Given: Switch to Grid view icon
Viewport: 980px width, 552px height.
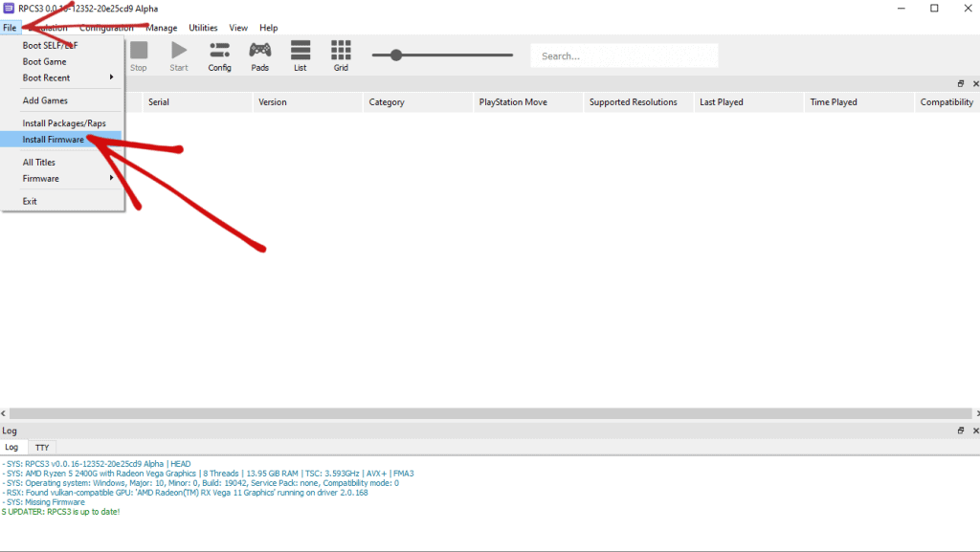Looking at the screenshot, I should pyautogui.click(x=341, y=55).
